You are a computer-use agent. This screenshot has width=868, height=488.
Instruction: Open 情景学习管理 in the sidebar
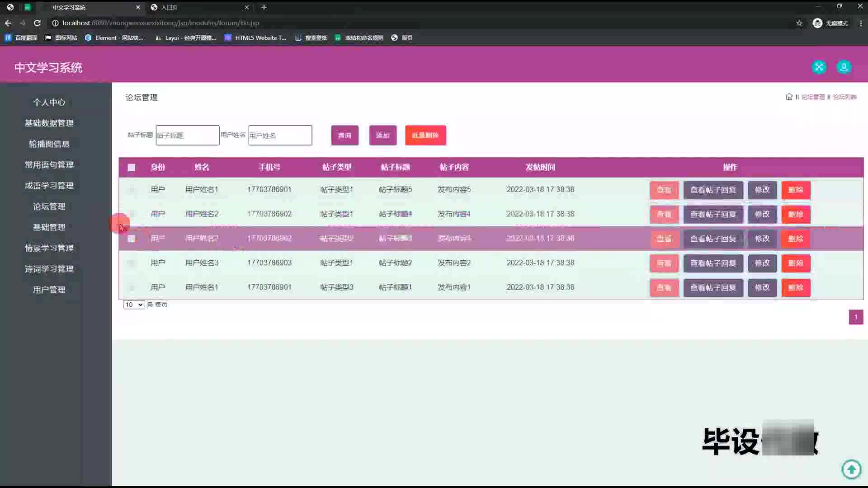point(49,248)
